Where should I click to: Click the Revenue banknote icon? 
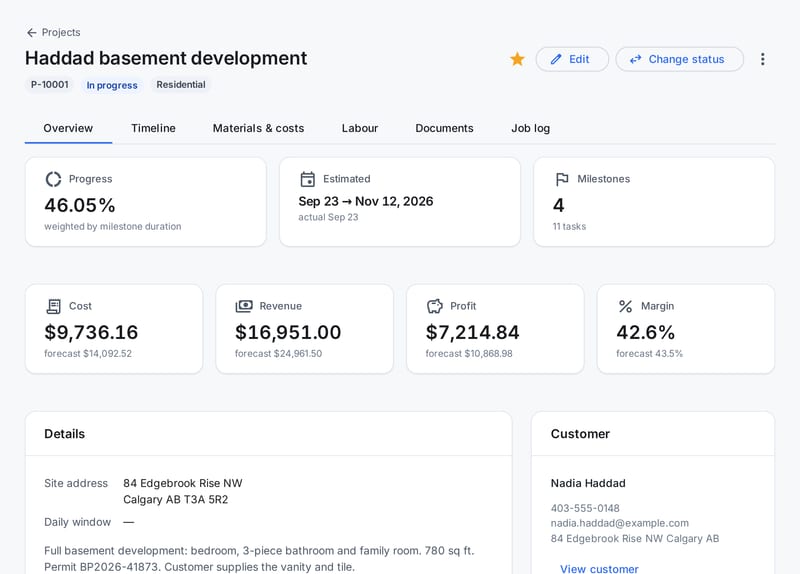[x=244, y=306]
